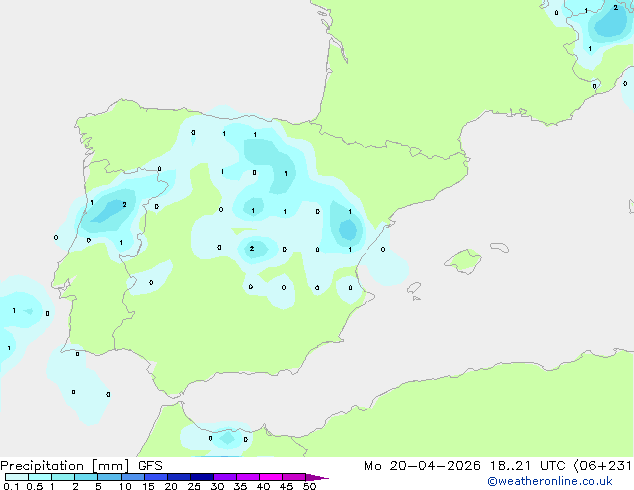Click the 0.5–1 mm legend swatch
This screenshot has height=490, width=634.
[40, 477]
